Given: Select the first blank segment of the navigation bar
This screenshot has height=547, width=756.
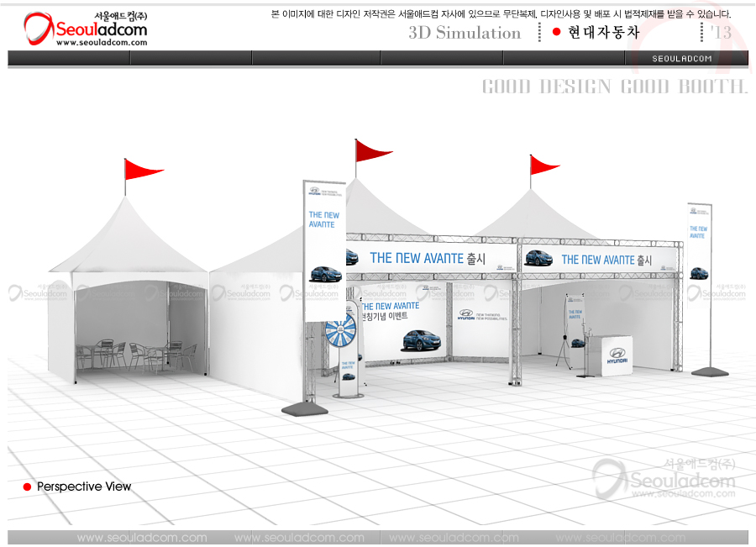Looking at the screenshot, I should pos(69,58).
